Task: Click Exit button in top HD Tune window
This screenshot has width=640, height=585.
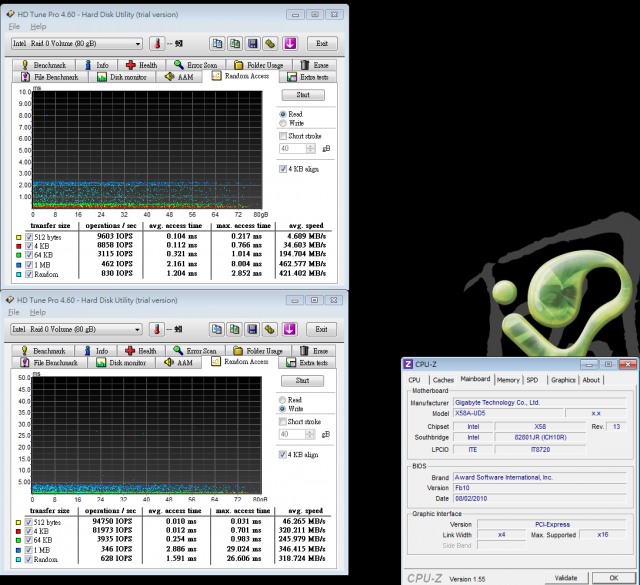Action: click(x=322, y=43)
